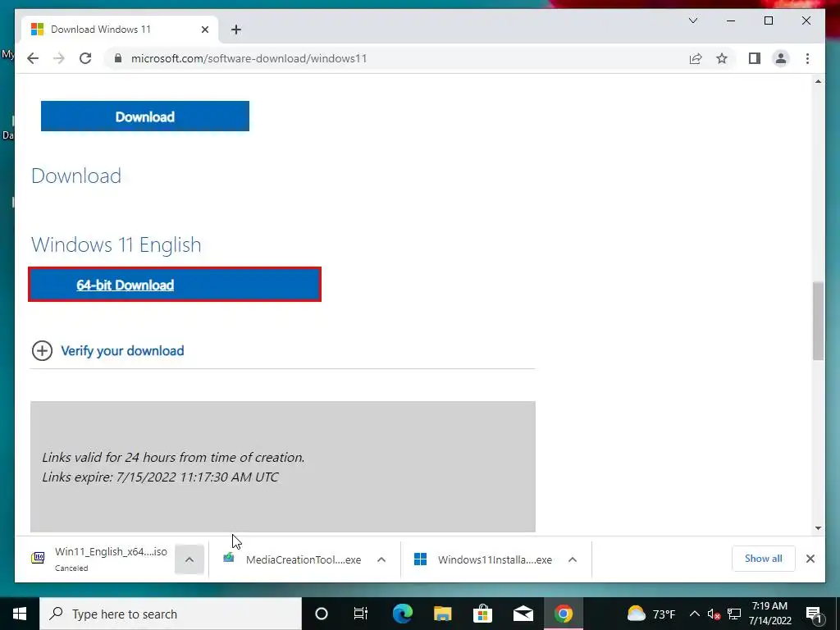Open the MediaCreationTool exe download item
This screenshot has height=630, width=840.
pos(293,559)
